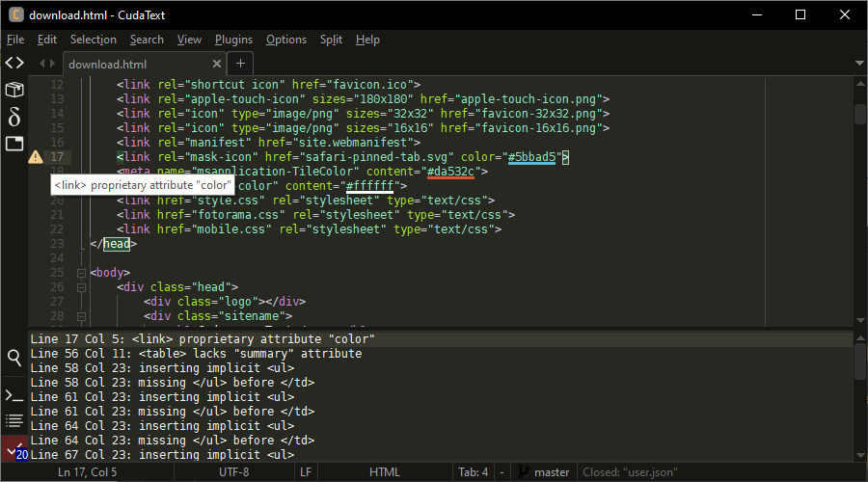Show the Console panel icon
This screenshot has width=868, height=482.
[14, 395]
